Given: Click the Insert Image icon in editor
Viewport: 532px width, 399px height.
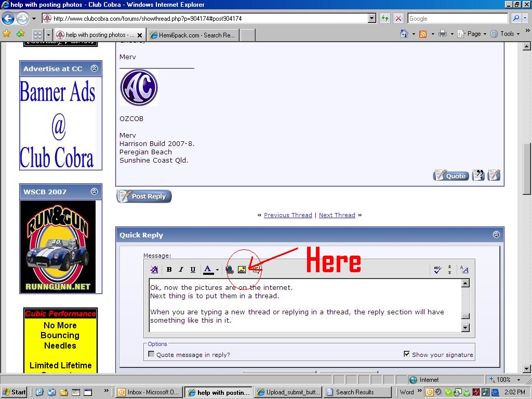Looking at the screenshot, I should (242, 270).
